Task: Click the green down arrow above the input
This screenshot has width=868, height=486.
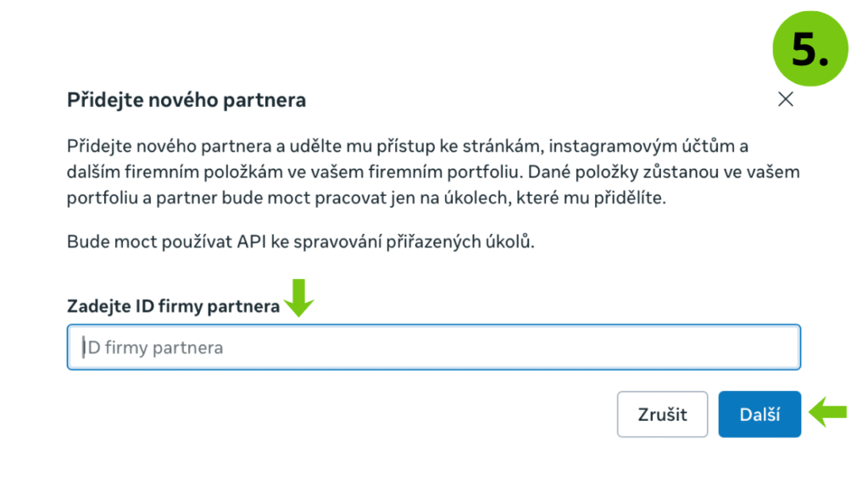Action: pyautogui.click(x=299, y=298)
